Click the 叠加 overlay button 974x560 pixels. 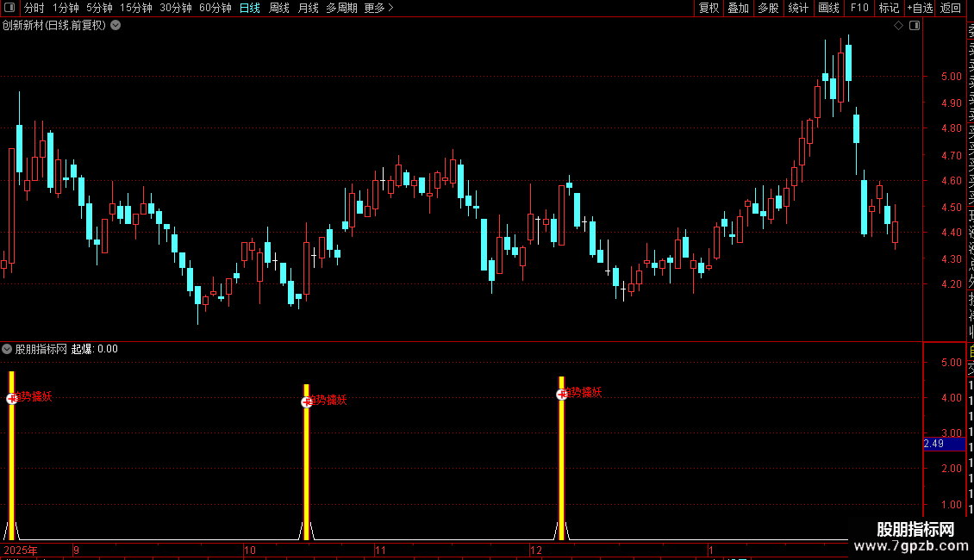coord(739,8)
